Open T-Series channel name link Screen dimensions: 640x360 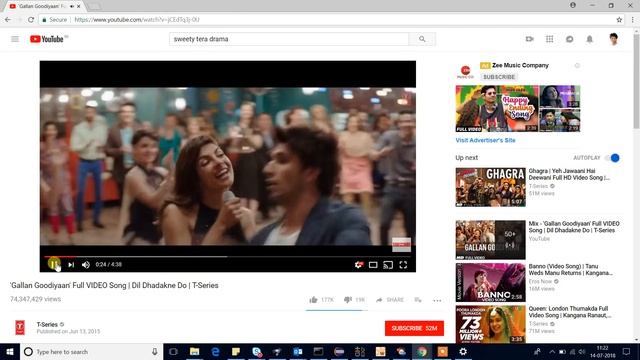coord(47,324)
